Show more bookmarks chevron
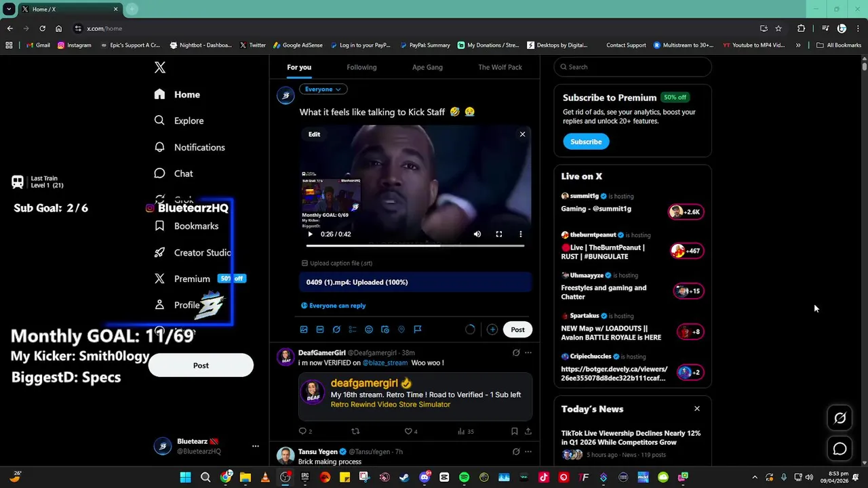Viewport: 868px width, 488px height. click(798, 45)
